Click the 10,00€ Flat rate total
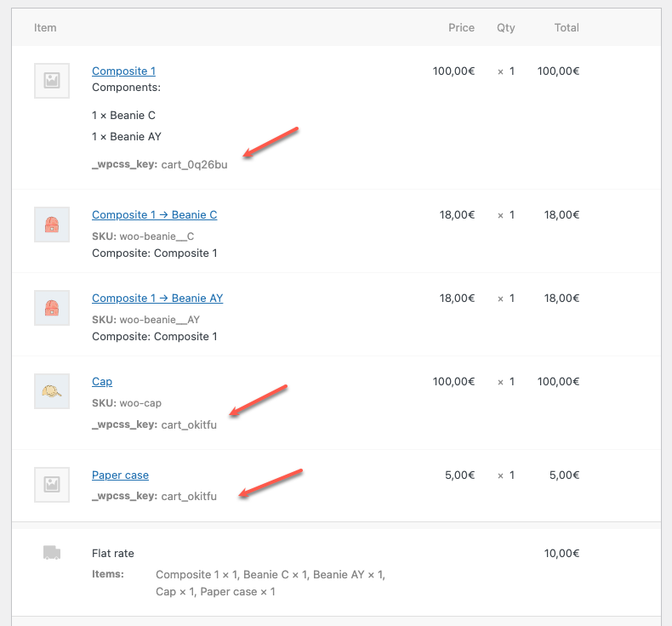 coord(561,554)
